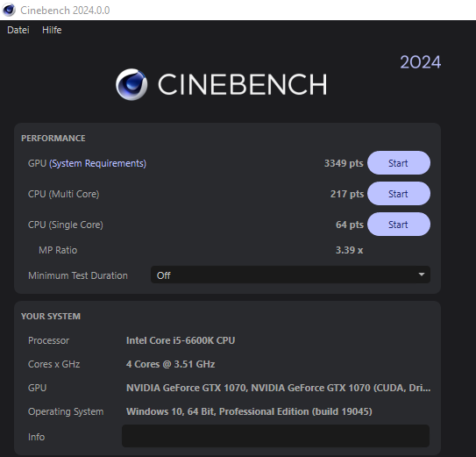Click the 4 Cores @ 3.51 GHz value
476x457 pixels.
click(171, 364)
